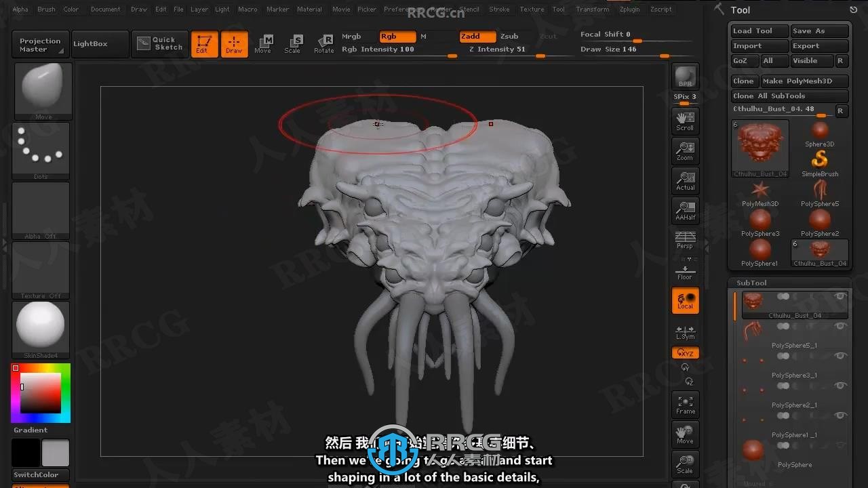
Task: Click the Clone All SubTools button
Action: point(790,96)
